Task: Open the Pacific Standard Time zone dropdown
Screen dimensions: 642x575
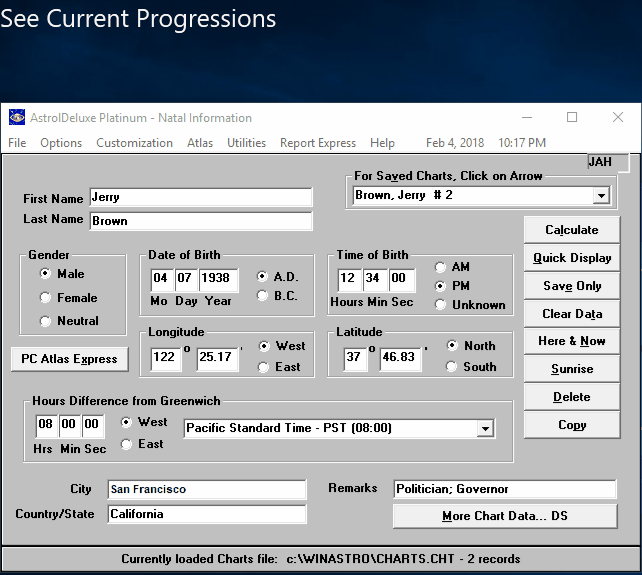Action: (485, 429)
